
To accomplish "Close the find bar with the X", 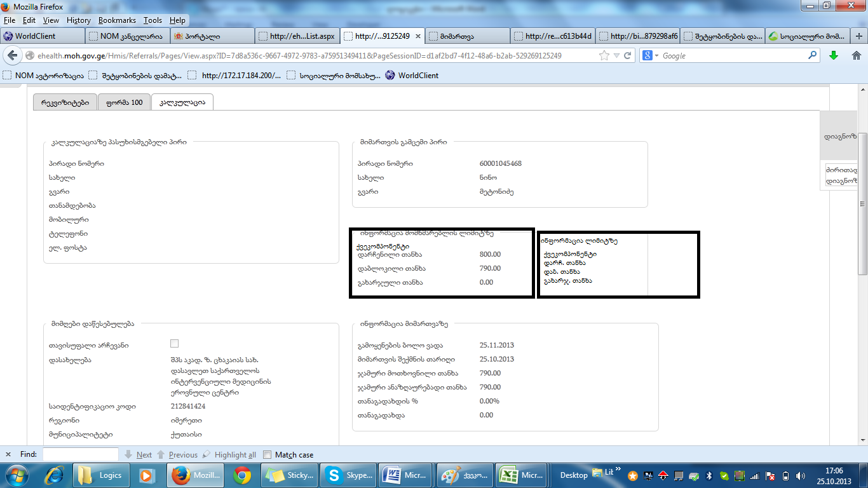I will tap(8, 455).
